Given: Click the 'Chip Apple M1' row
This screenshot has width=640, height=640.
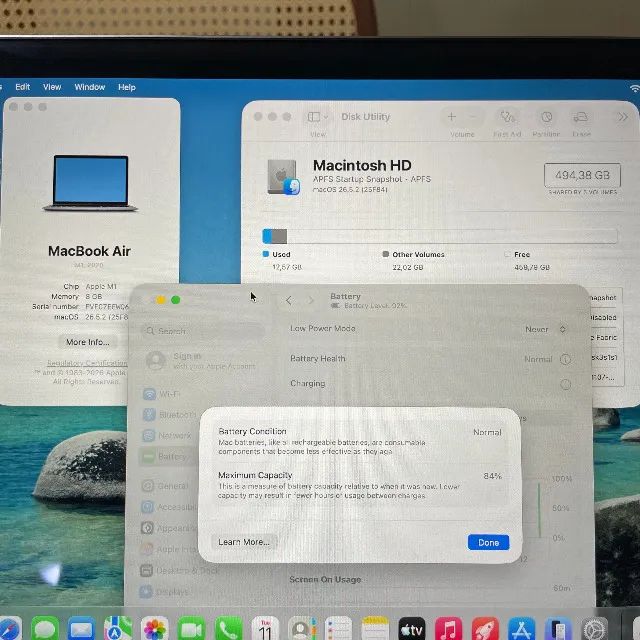Looking at the screenshot, I should coord(90,287).
